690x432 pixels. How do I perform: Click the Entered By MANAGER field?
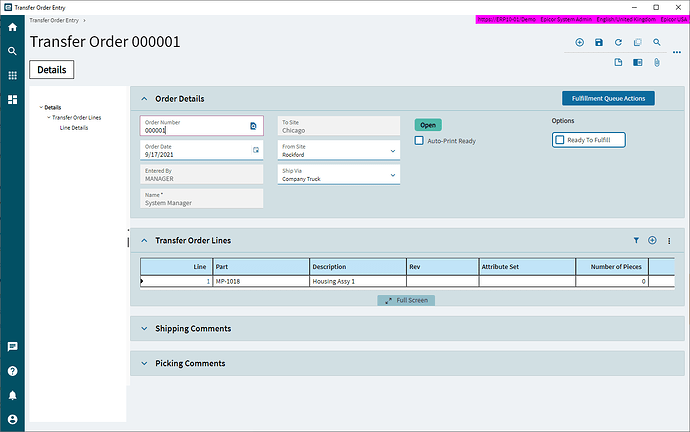tap(202, 175)
